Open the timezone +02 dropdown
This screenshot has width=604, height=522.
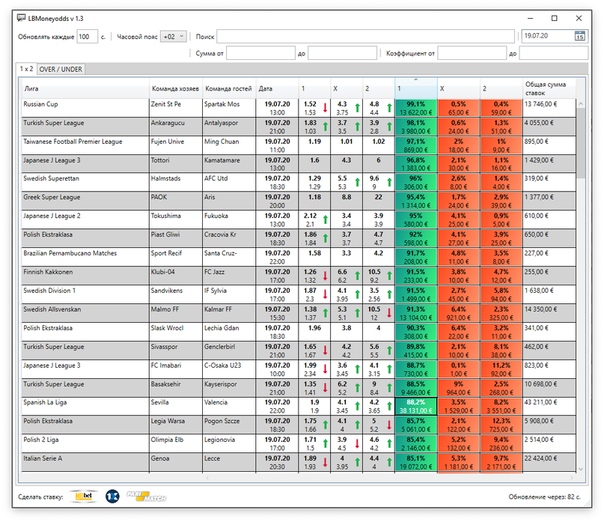click(173, 37)
